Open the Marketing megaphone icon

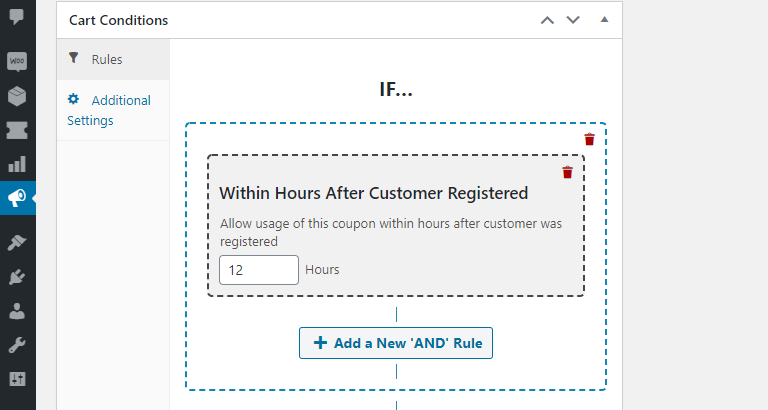click(x=17, y=198)
